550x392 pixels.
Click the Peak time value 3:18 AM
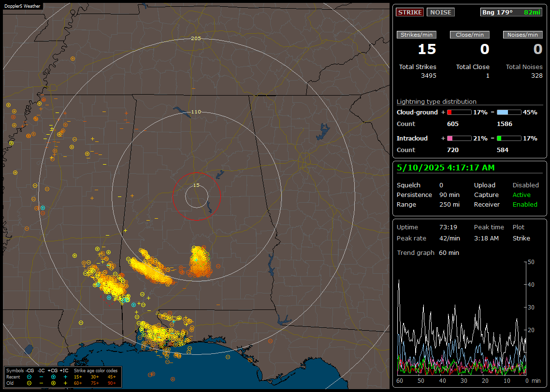tap(486, 238)
